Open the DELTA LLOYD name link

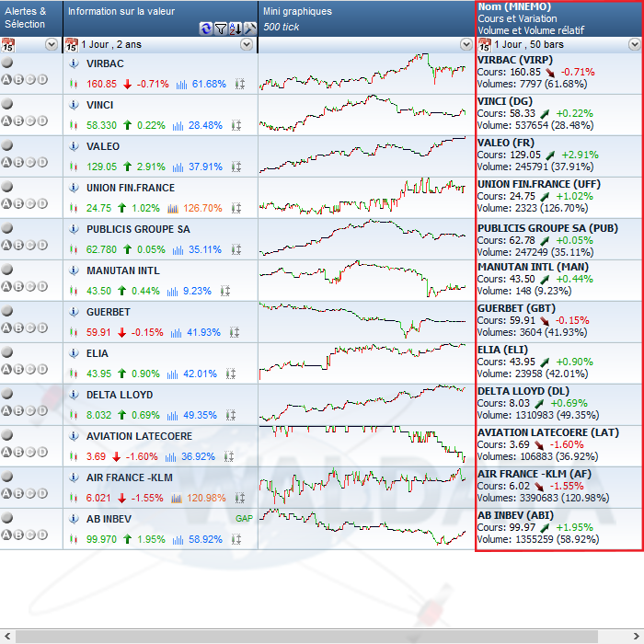(x=120, y=395)
